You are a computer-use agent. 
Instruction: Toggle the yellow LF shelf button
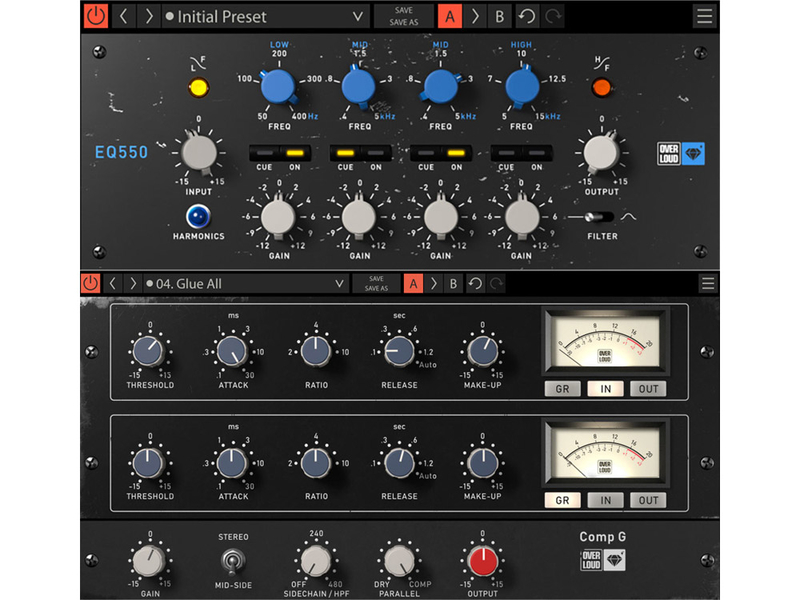(198, 87)
